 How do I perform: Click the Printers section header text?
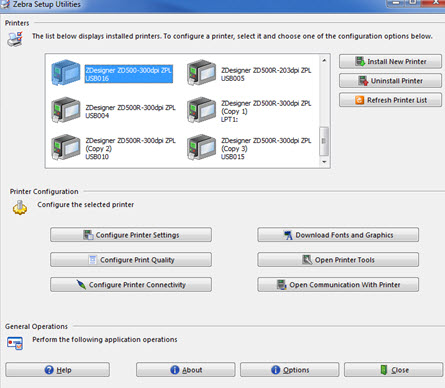pyautogui.click(x=17, y=23)
